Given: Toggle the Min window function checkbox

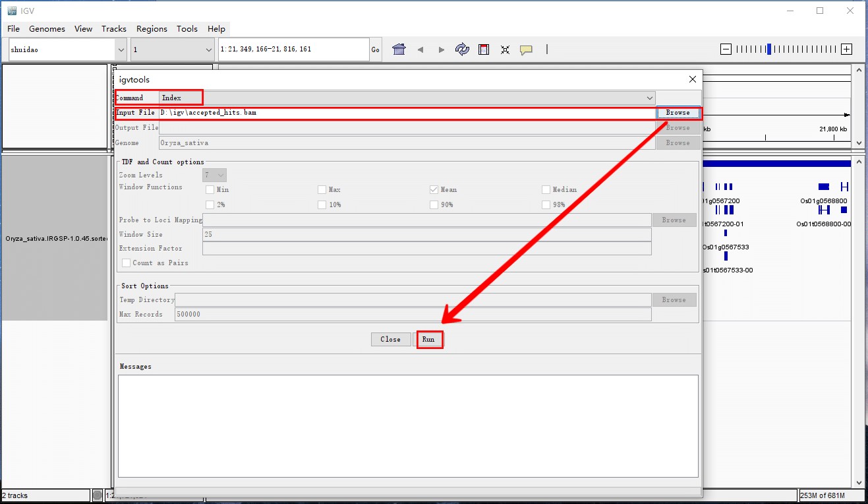Looking at the screenshot, I should tap(210, 189).
